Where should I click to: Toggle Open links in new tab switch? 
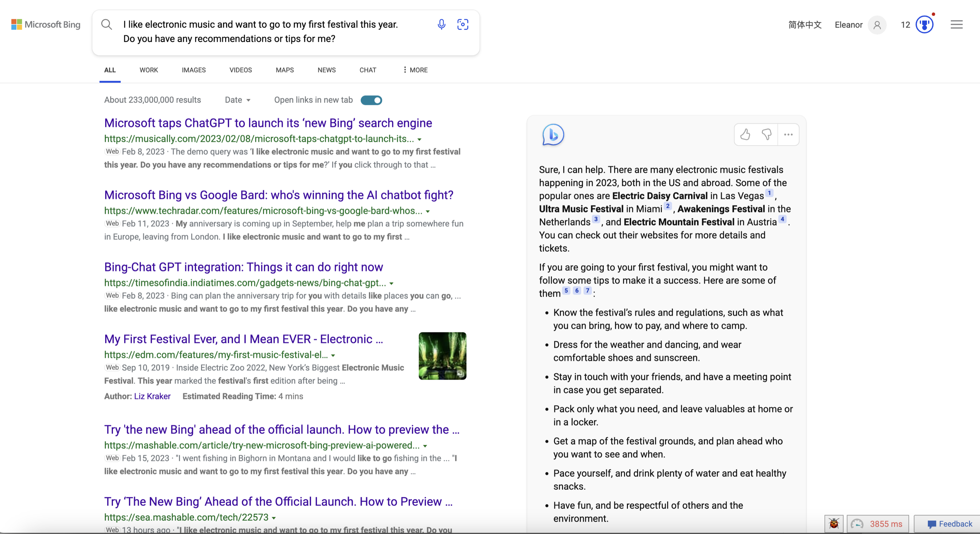(x=371, y=100)
